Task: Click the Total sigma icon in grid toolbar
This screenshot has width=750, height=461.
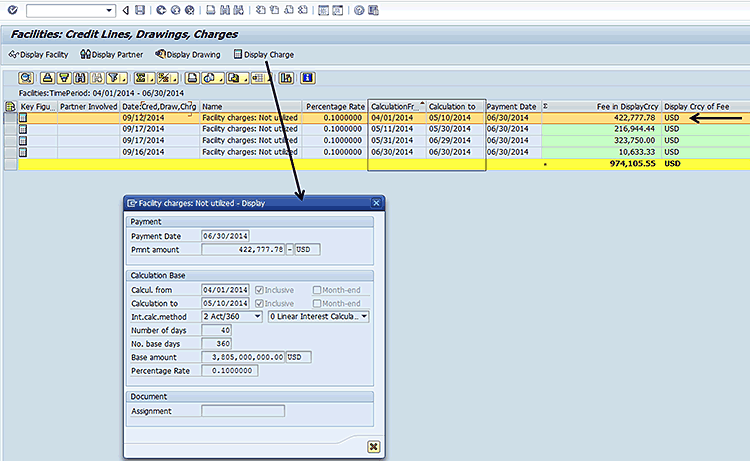Action: tap(143, 78)
